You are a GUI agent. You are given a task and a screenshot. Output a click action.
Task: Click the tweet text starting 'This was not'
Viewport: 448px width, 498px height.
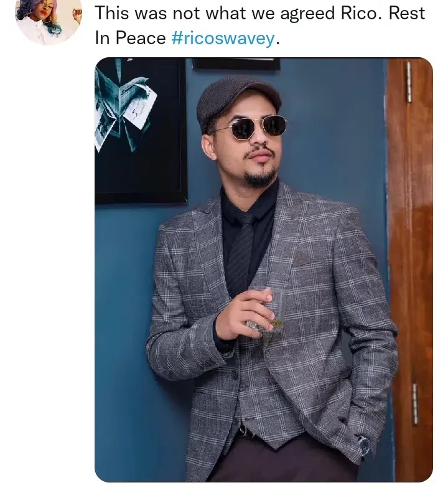pos(259,26)
